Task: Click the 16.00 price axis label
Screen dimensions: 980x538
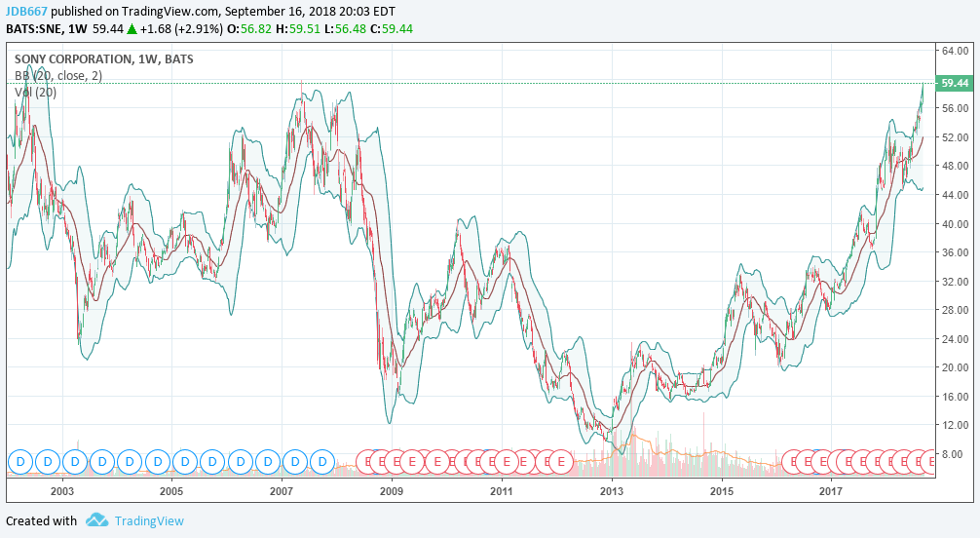Action: coord(955,396)
